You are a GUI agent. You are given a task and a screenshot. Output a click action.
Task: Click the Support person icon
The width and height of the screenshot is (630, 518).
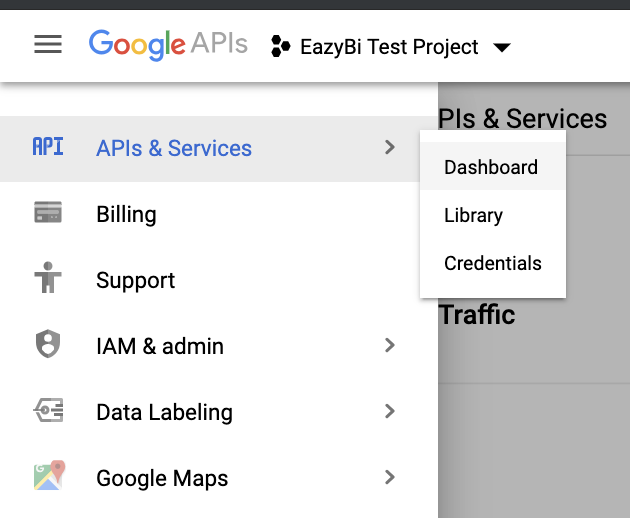48,279
